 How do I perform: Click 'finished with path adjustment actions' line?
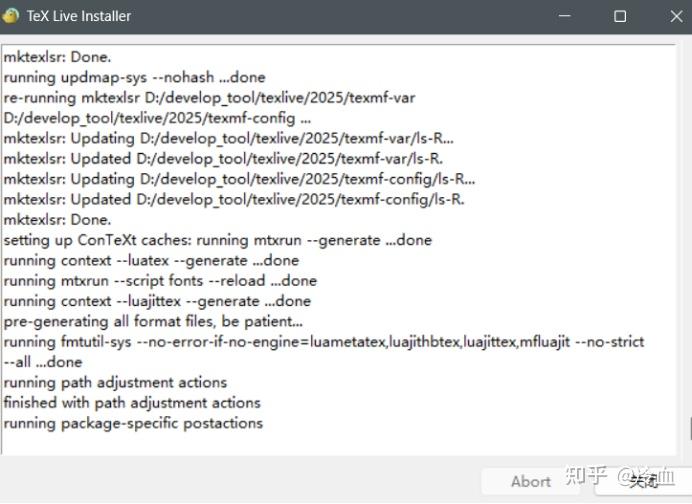coord(132,402)
